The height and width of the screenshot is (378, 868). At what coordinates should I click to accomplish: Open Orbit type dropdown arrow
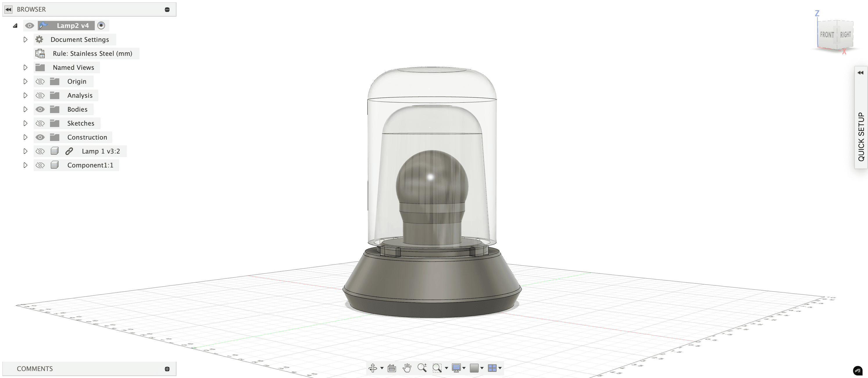tap(382, 368)
